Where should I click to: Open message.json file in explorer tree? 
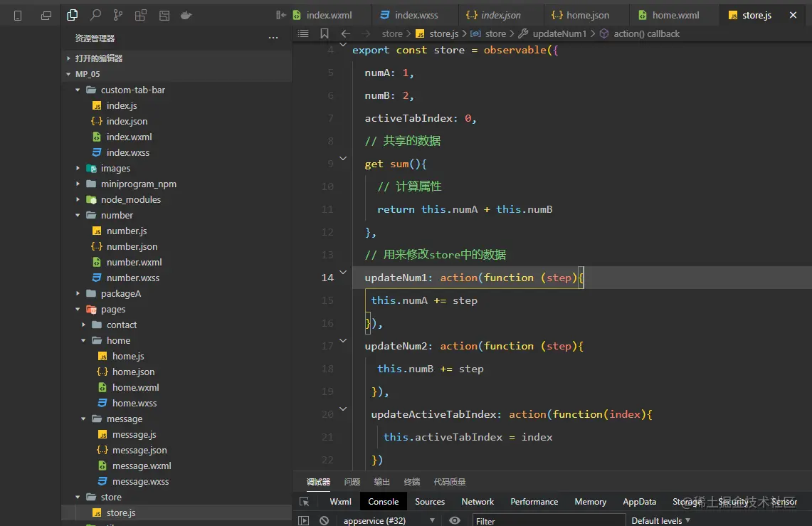click(176, 450)
